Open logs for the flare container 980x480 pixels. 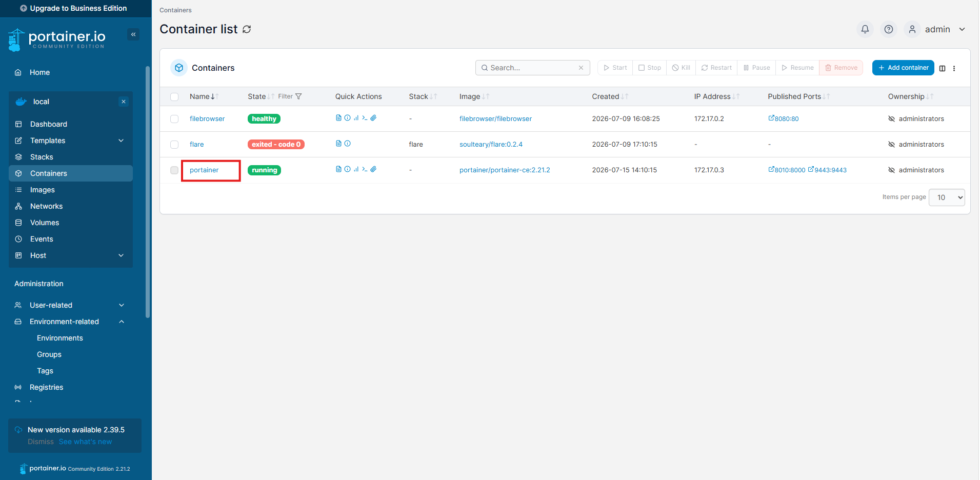(338, 144)
